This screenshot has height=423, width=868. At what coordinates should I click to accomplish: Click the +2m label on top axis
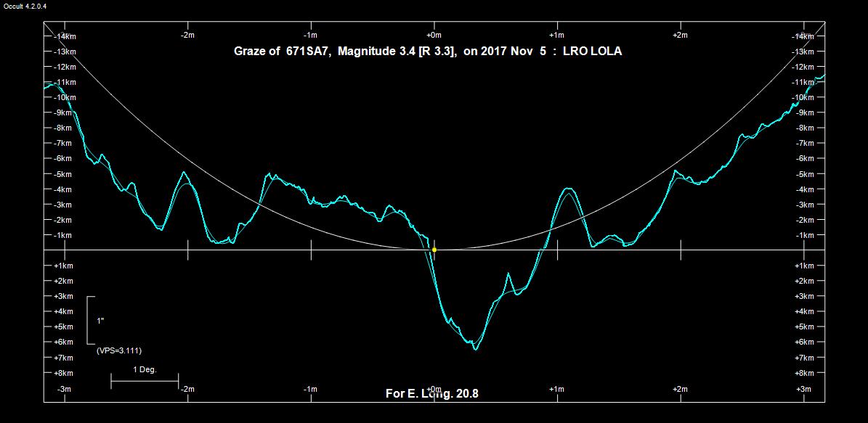pos(680,35)
